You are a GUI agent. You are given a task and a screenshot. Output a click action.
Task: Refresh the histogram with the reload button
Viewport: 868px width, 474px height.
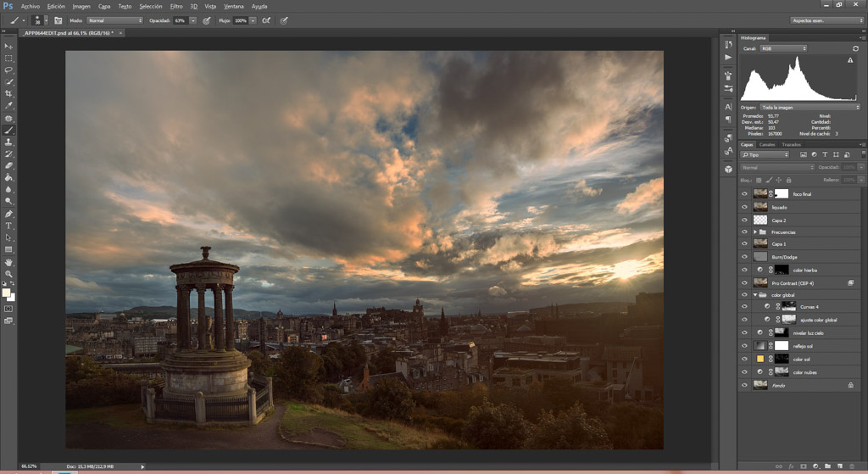pos(855,48)
